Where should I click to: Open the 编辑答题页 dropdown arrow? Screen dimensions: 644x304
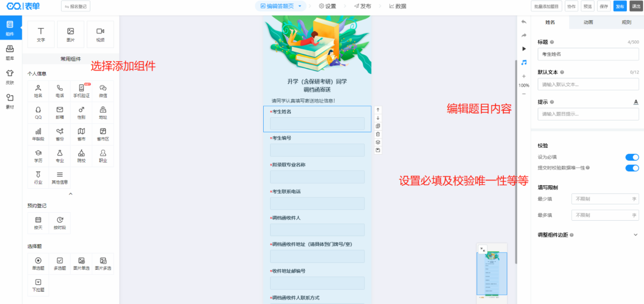pyautogui.click(x=300, y=6)
